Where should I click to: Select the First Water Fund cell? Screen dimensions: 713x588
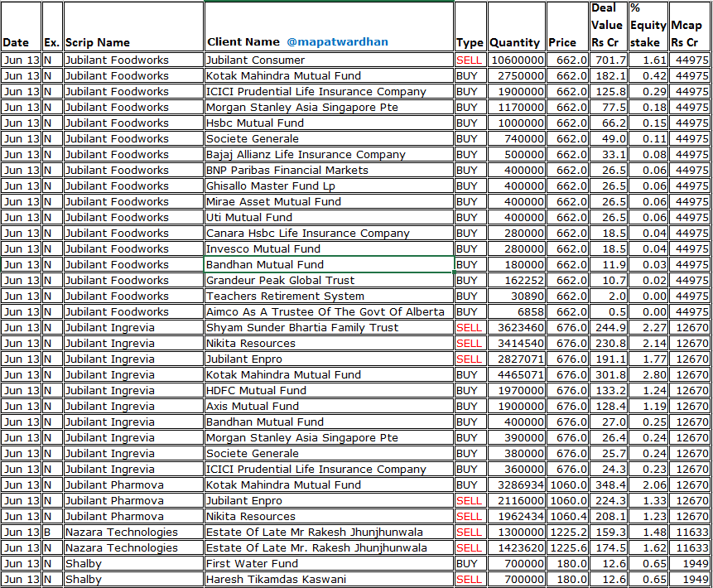[330, 563]
